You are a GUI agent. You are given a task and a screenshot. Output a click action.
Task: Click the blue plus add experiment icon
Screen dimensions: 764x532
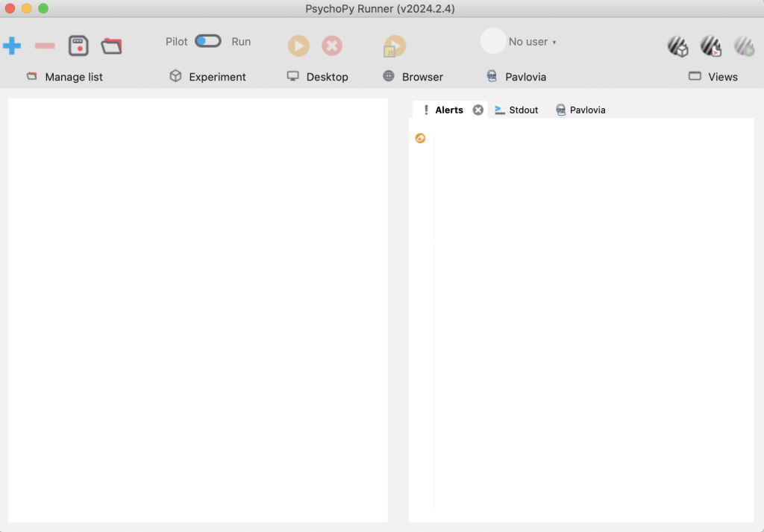(x=12, y=46)
